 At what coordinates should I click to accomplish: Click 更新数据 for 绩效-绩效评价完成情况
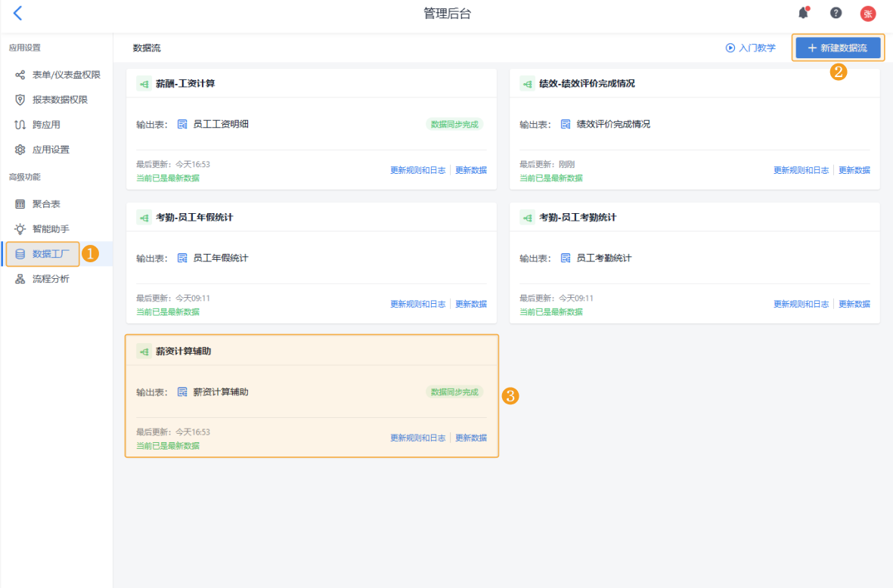click(x=854, y=170)
